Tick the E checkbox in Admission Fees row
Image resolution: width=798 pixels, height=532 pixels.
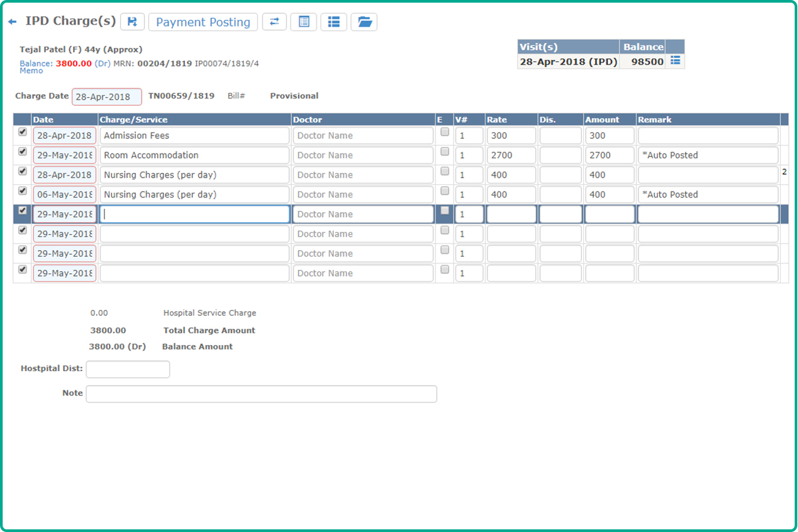(x=445, y=132)
